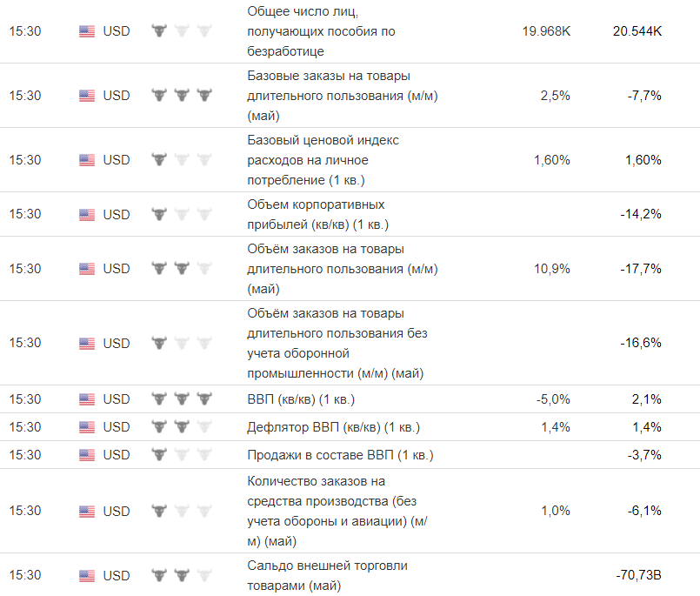This screenshot has height=596, width=700.
Task: Click the 19.968K forecast value
Action: (x=546, y=31)
